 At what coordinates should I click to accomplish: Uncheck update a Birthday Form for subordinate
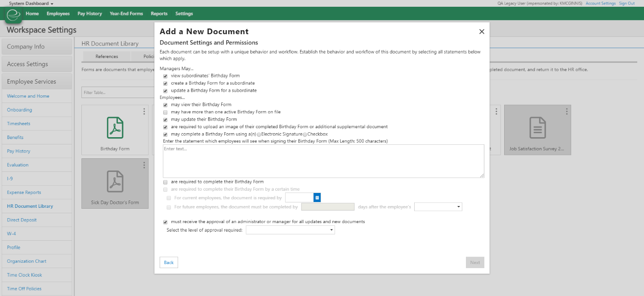point(165,90)
